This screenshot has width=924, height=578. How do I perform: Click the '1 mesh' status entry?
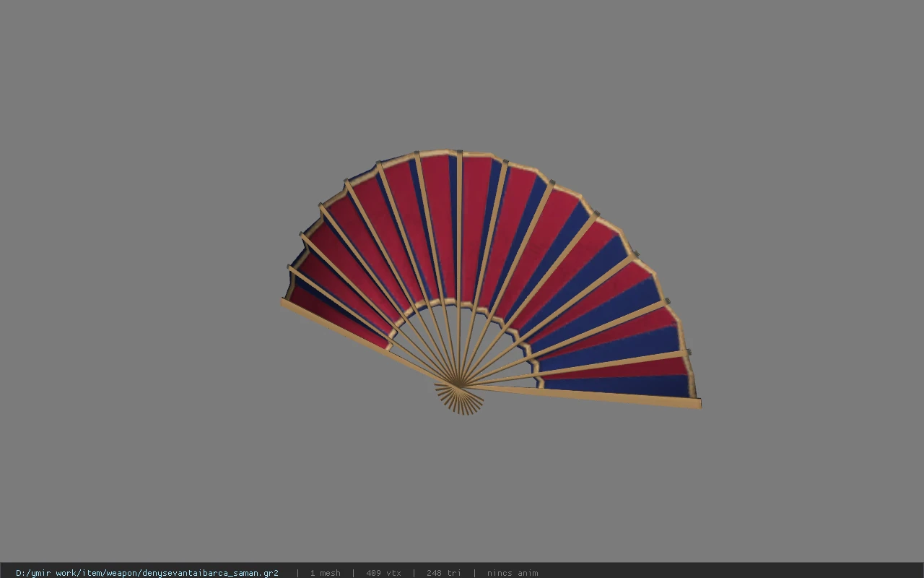pos(325,573)
